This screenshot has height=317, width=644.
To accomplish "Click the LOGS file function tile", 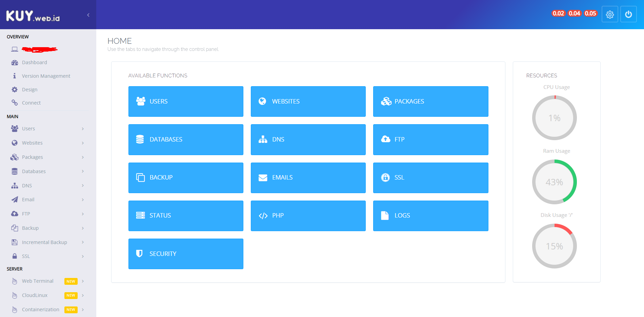I will point(430,216).
